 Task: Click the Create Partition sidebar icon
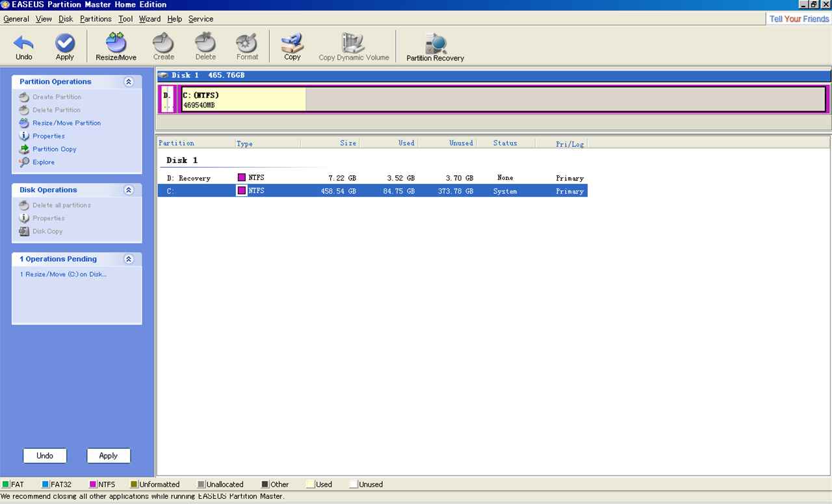point(24,97)
